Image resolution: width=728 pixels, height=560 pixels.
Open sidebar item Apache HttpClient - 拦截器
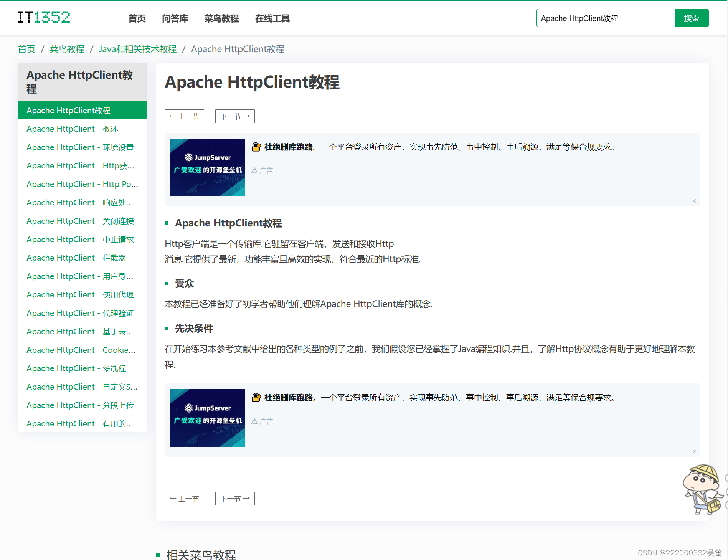pyautogui.click(x=83, y=258)
